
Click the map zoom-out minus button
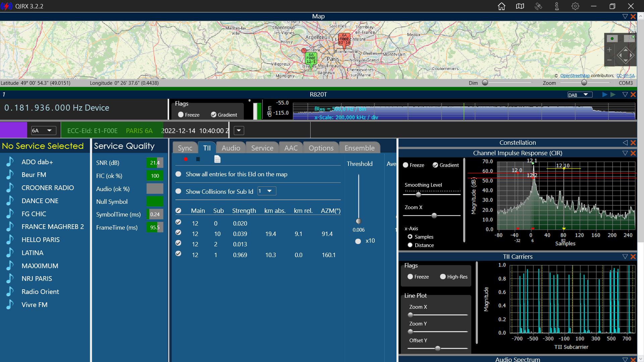point(609,60)
